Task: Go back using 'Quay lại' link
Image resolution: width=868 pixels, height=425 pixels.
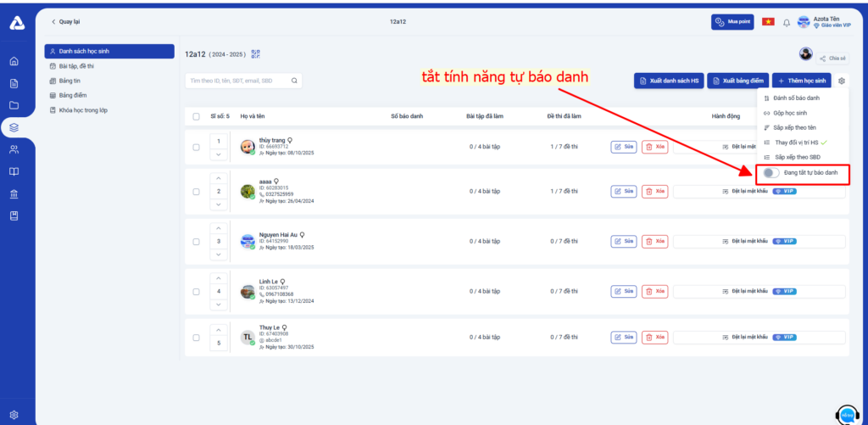Action: (66, 21)
